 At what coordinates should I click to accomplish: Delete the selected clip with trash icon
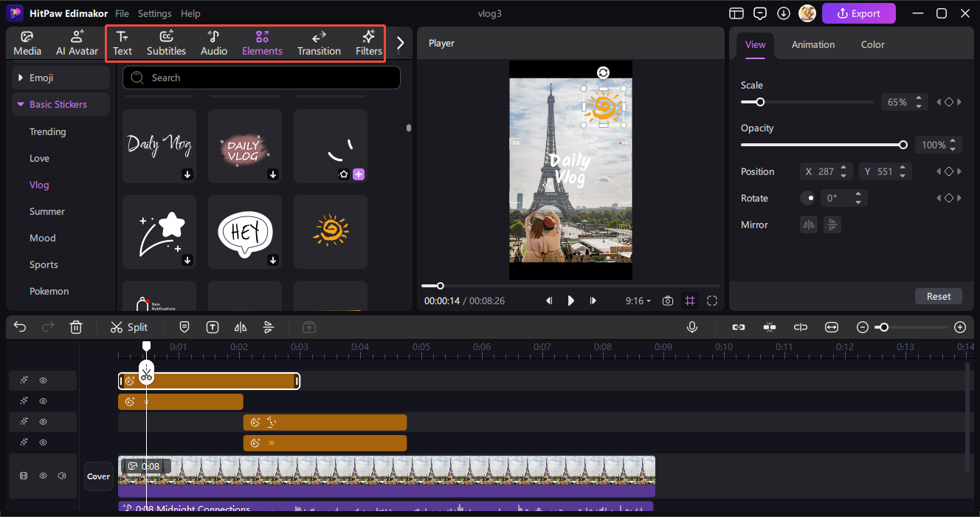(76, 327)
